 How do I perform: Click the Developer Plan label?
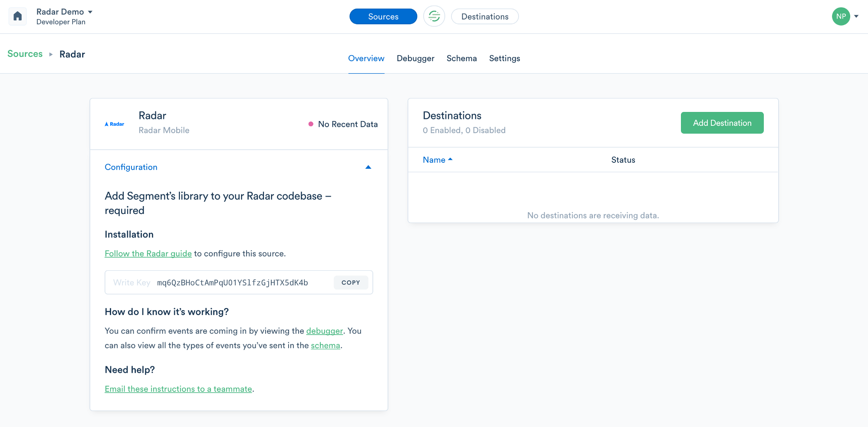point(61,22)
